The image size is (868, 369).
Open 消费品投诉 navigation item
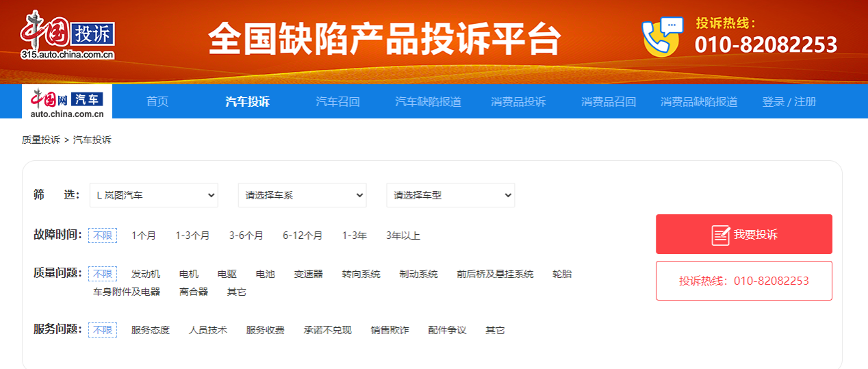pos(518,102)
